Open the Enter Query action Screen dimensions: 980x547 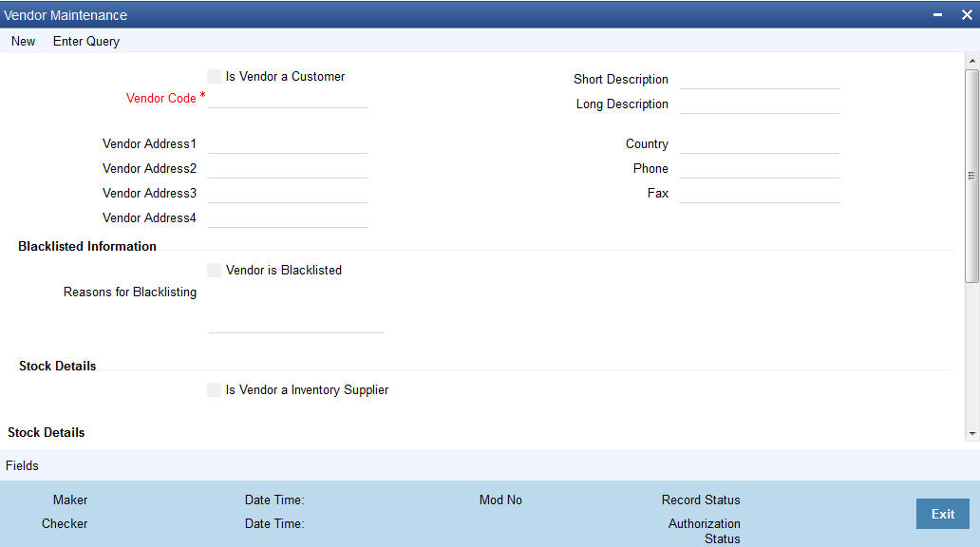click(86, 41)
